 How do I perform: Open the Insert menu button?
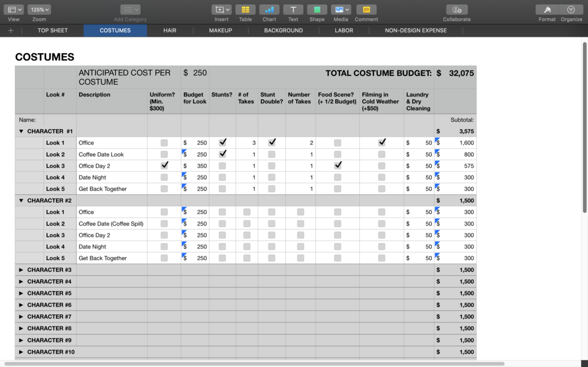[x=221, y=9]
